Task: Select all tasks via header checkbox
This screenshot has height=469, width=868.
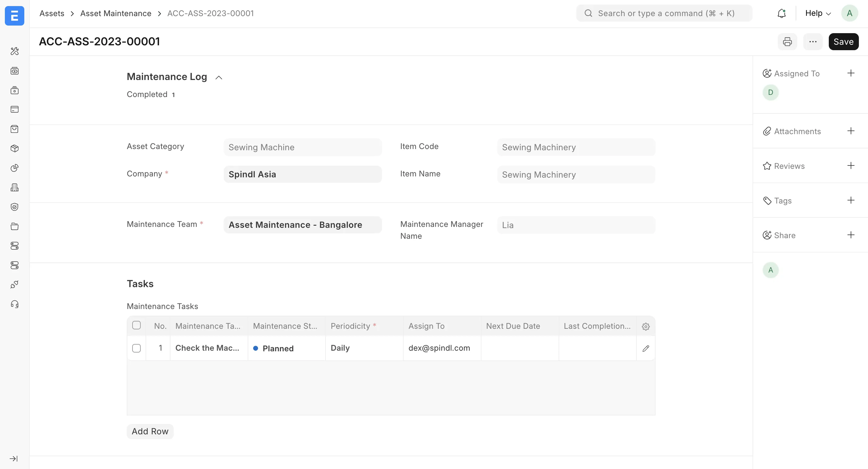Action: click(x=136, y=326)
